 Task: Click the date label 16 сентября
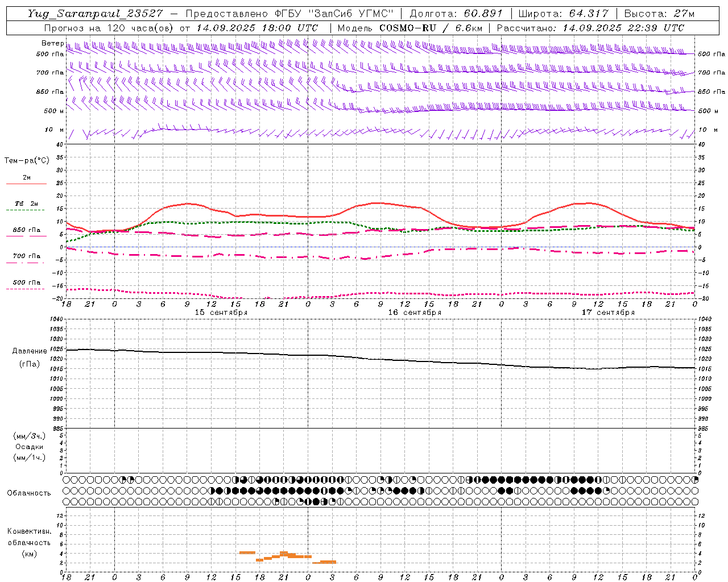(415, 313)
